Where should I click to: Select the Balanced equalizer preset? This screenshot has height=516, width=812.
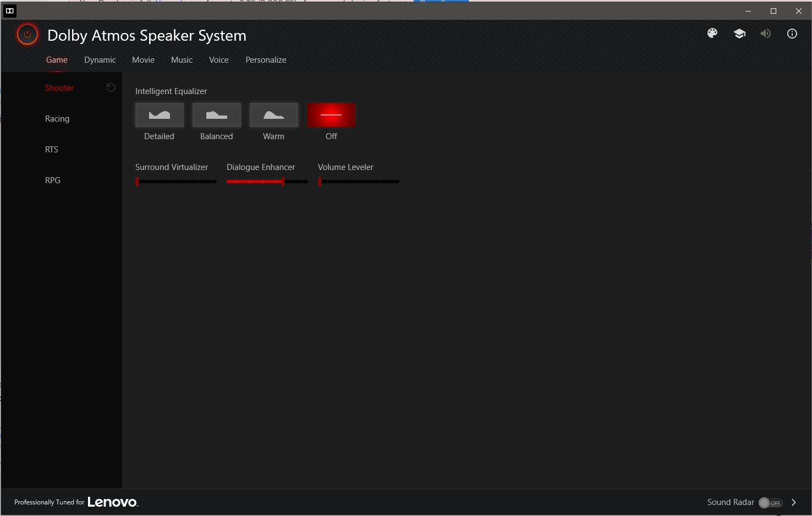217,115
